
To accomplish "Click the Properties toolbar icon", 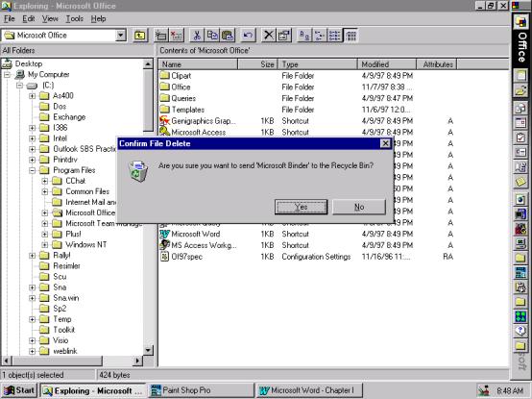I will [284, 36].
